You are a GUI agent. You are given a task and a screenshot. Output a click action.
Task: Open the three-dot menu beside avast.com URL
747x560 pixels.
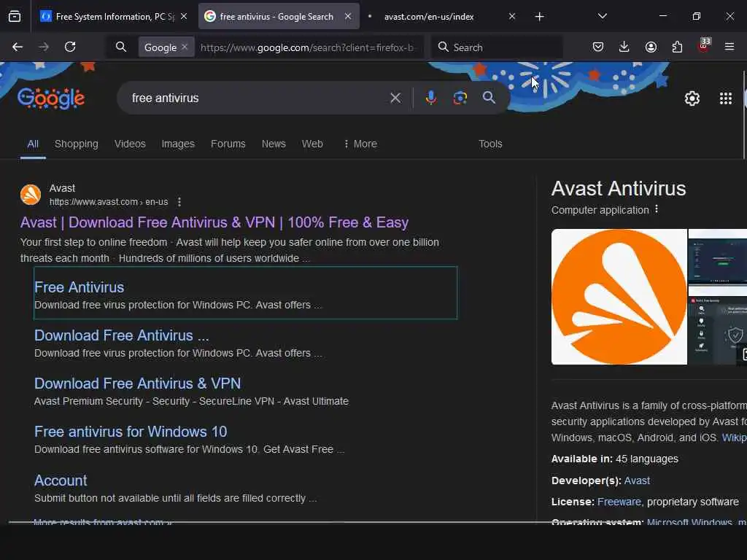tap(179, 202)
